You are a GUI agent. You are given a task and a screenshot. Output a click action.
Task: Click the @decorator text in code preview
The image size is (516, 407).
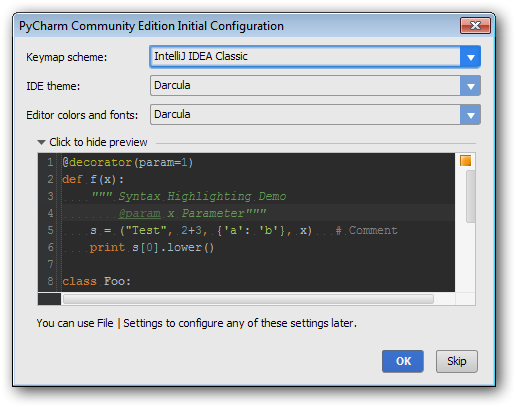click(97, 162)
